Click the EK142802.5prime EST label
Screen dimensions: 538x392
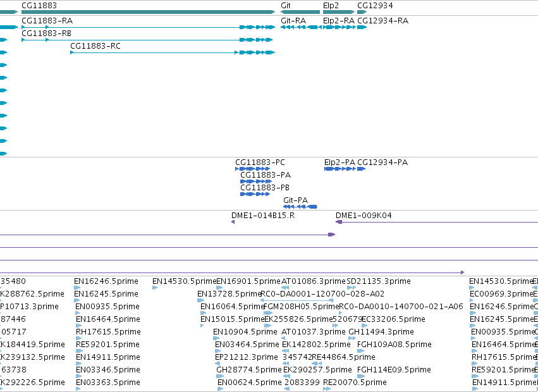[316, 345]
